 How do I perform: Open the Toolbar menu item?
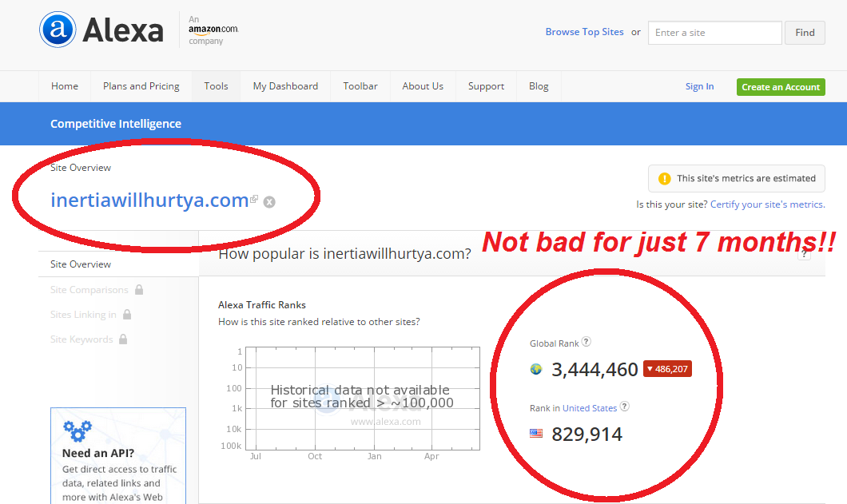coord(360,86)
